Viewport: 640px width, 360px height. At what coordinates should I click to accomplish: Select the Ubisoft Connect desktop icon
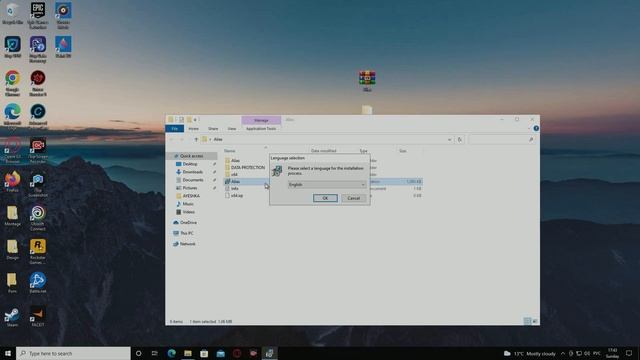coord(38,218)
